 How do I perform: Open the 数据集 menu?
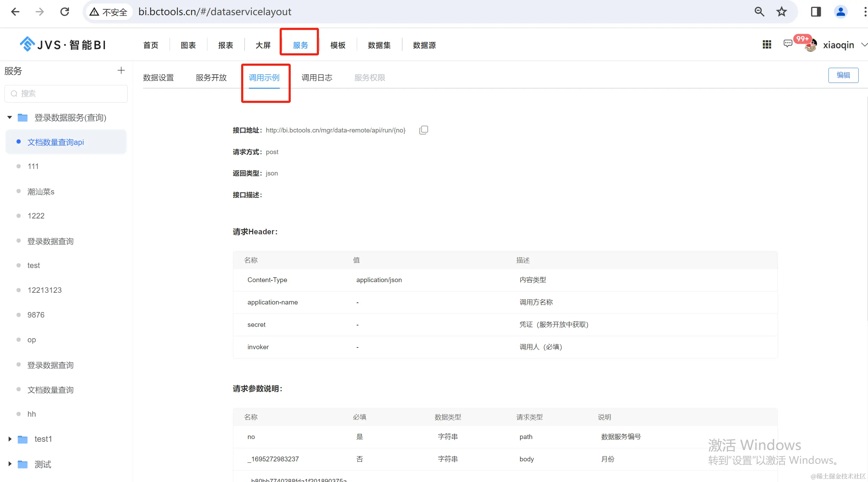pos(379,45)
